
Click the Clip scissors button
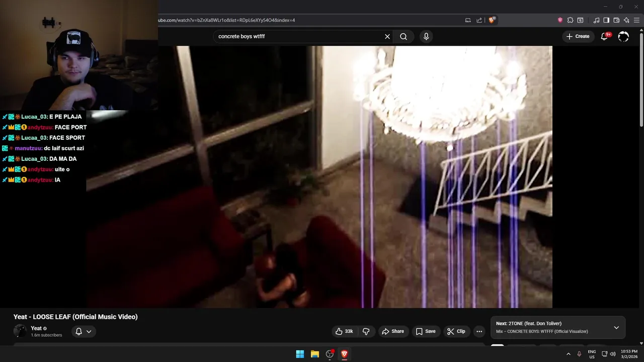tap(456, 331)
